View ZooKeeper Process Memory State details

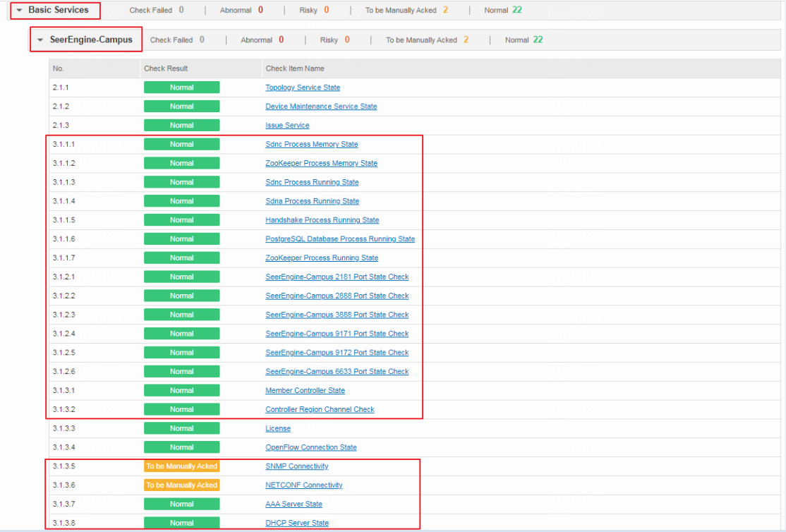321,164
